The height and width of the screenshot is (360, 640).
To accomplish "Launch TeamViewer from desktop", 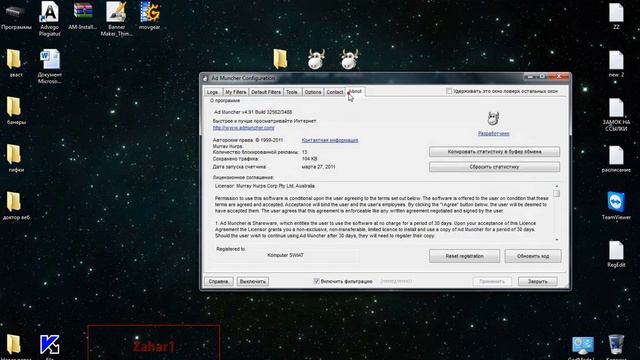I will point(616,206).
